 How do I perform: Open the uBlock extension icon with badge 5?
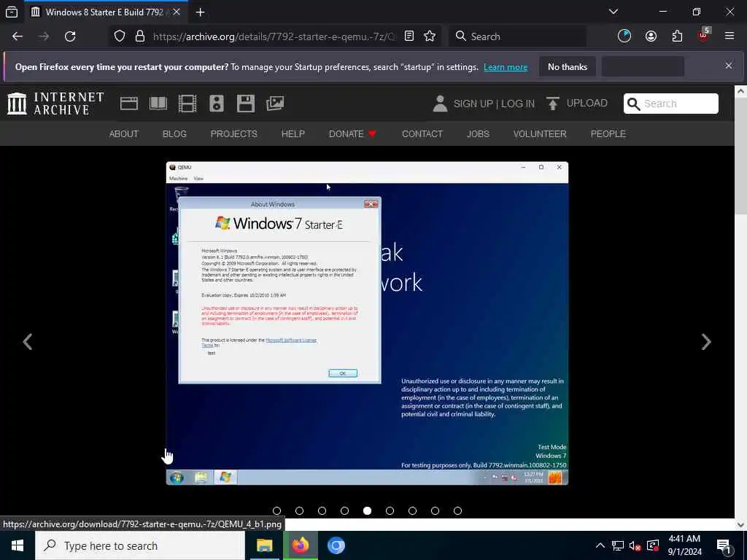(x=704, y=35)
